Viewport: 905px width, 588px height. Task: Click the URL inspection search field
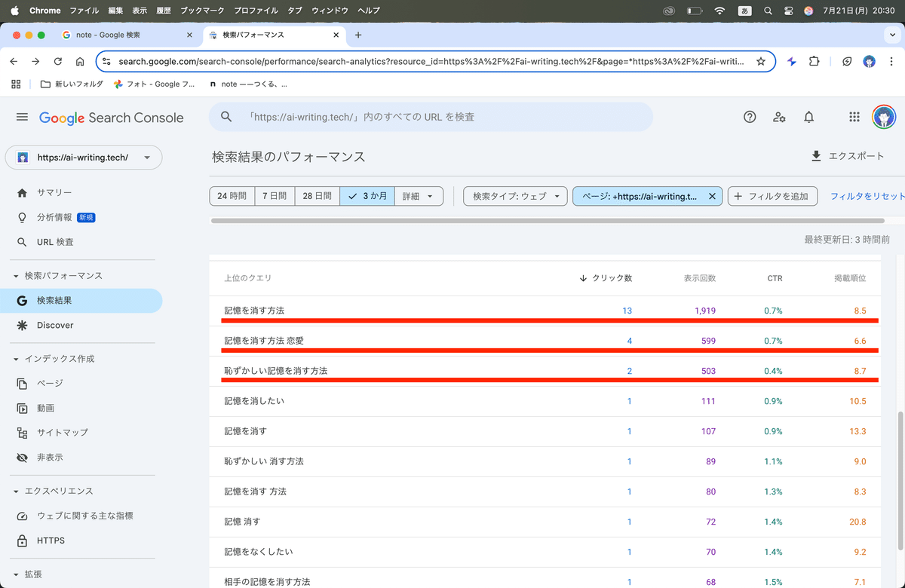point(431,117)
